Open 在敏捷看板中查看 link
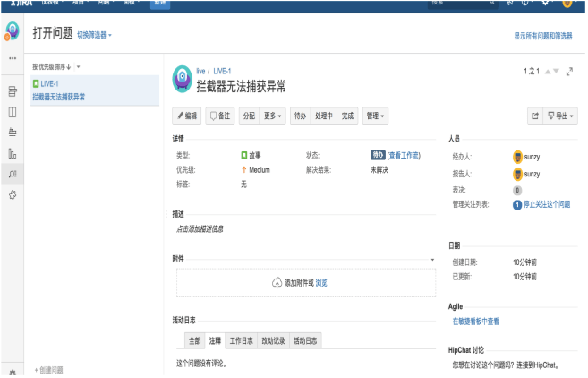Image resolution: width=588 pixels, height=378 pixels. tap(475, 322)
